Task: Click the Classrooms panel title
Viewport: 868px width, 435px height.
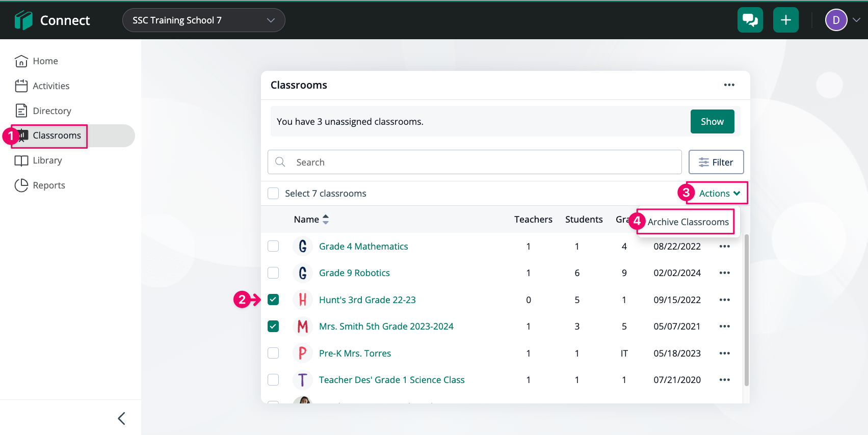Action: pos(299,85)
